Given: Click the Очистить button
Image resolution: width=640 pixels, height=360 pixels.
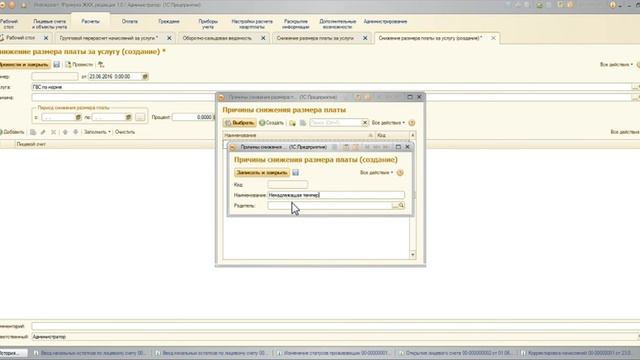Looking at the screenshot, I should 125,132.
